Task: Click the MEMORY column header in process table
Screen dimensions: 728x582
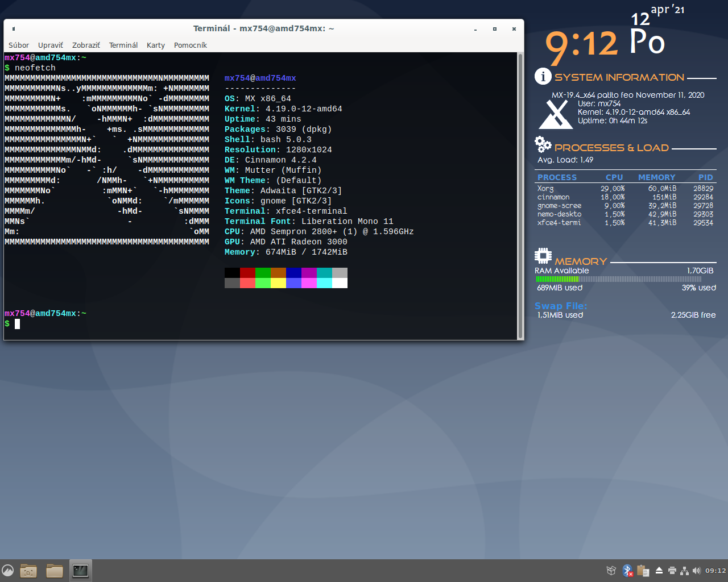Action: [x=657, y=177]
